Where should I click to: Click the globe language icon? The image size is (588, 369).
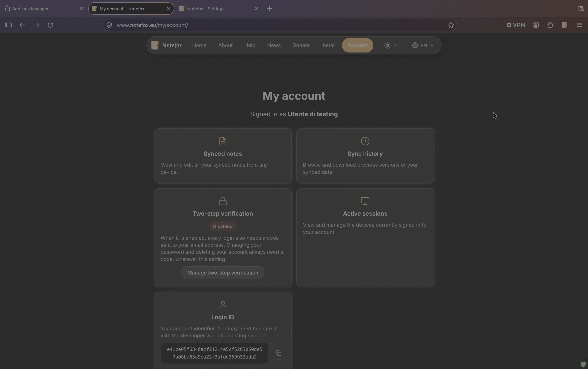(x=415, y=45)
